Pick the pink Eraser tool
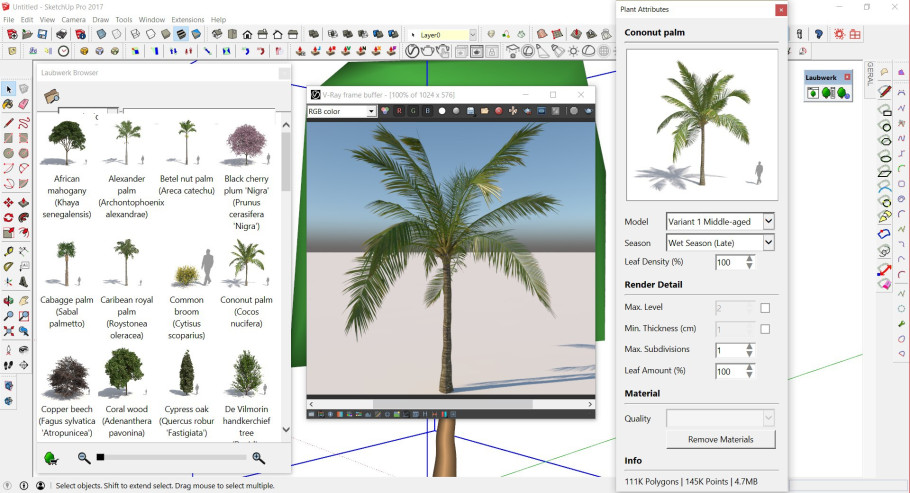This screenshot has width=910, height=493. pyautogui.click(x=23, y=104)
